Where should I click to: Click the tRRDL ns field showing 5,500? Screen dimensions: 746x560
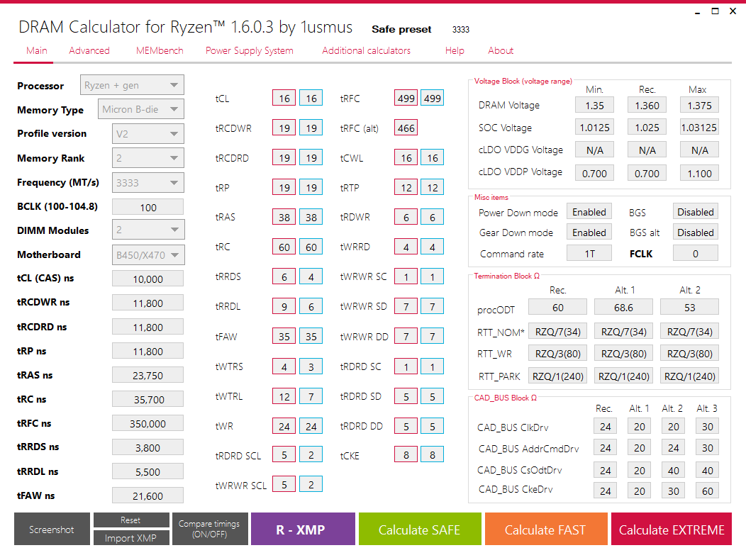[x=148, y=472]
